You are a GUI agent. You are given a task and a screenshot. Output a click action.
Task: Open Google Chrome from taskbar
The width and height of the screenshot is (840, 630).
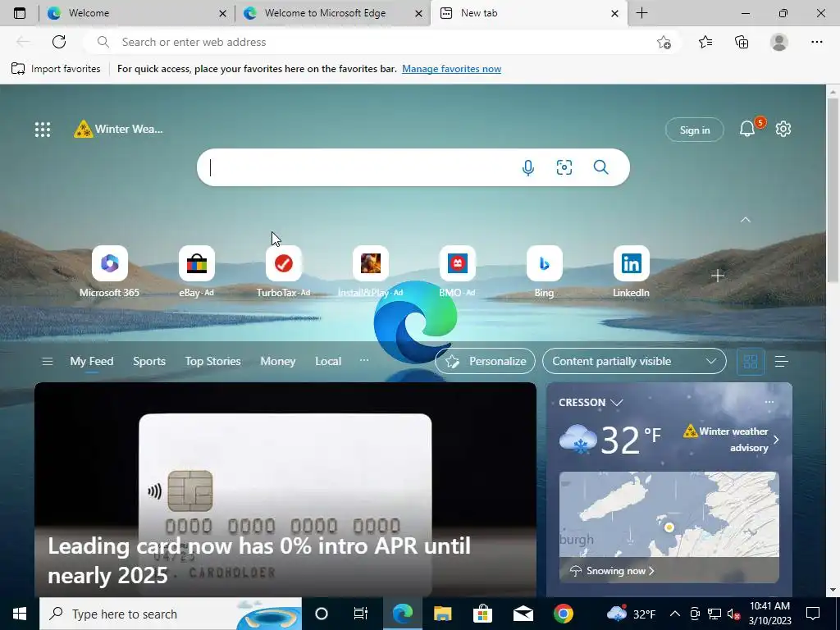pos(563,614)
